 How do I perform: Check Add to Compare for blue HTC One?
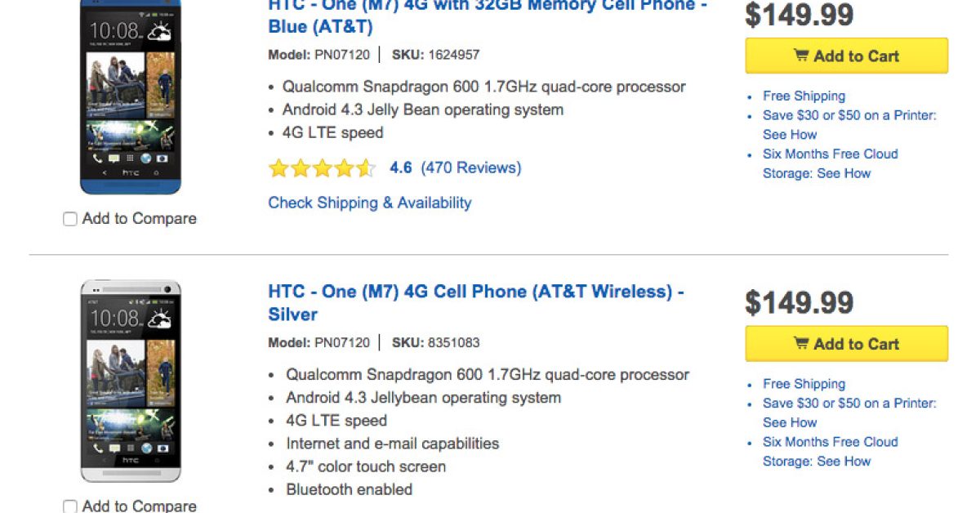click(70, 219)
